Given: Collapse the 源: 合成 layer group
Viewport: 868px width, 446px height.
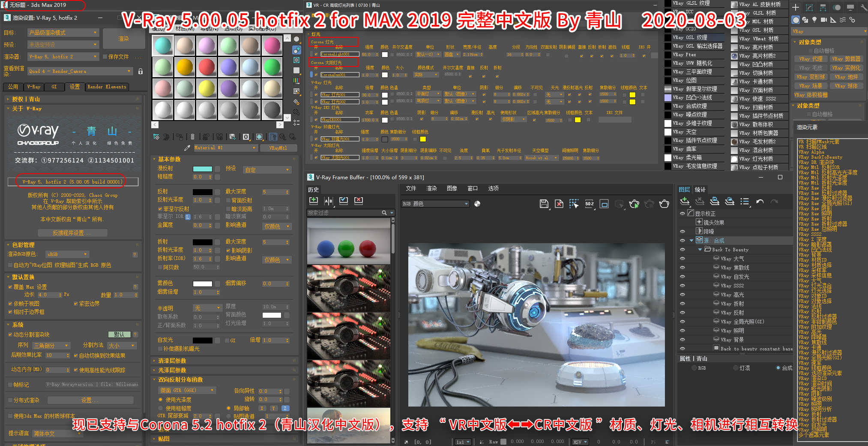Looking at the screenshot, I should [x=691, y=241].
